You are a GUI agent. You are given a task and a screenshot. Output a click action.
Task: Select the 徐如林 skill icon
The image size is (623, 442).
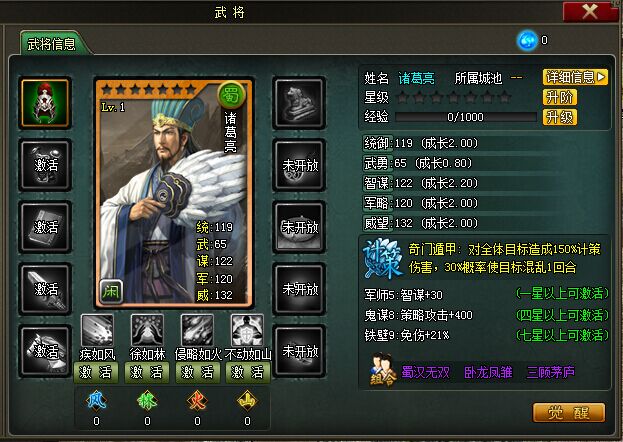coord(147,330)
